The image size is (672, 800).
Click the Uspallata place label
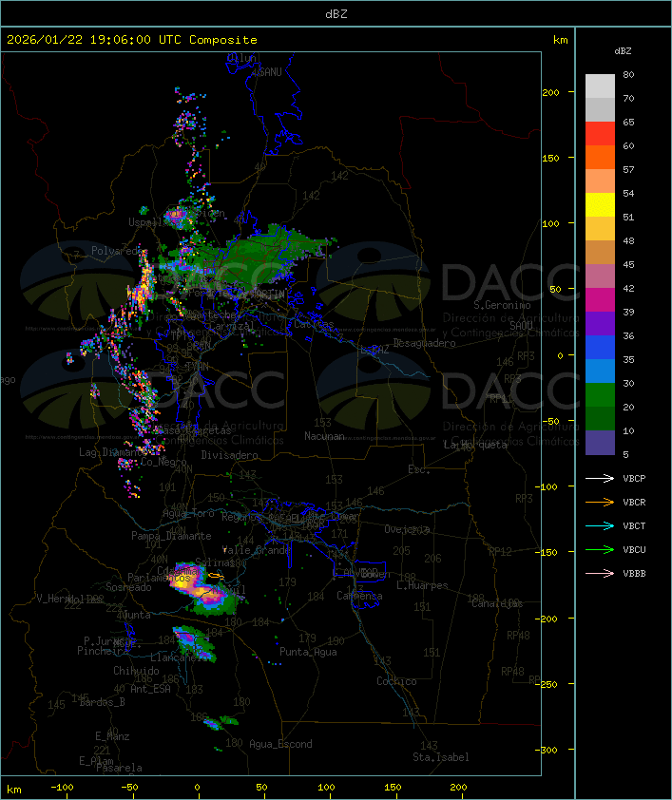151,222
